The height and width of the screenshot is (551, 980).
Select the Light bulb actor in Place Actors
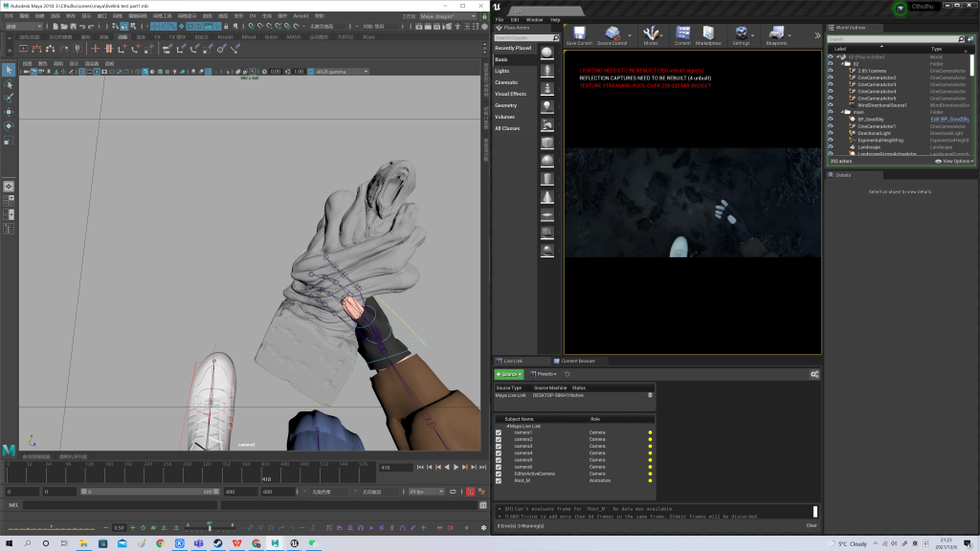tap(546, 106)
